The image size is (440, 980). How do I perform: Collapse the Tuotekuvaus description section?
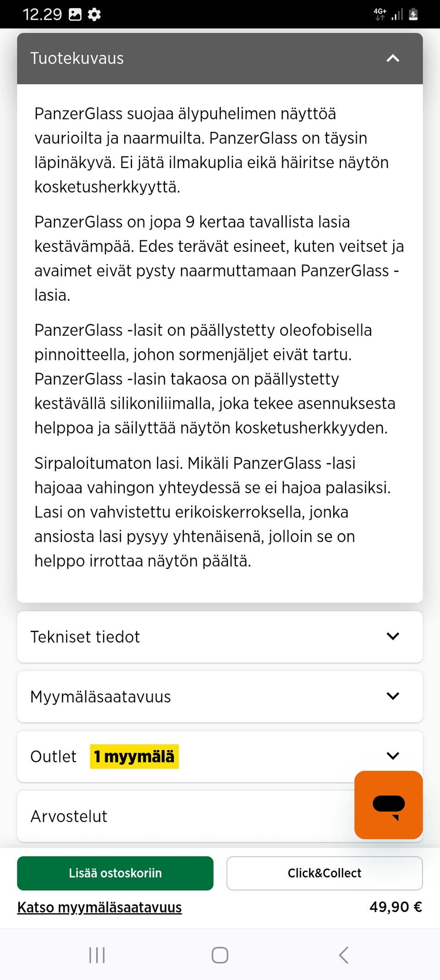tap(392, 59)
